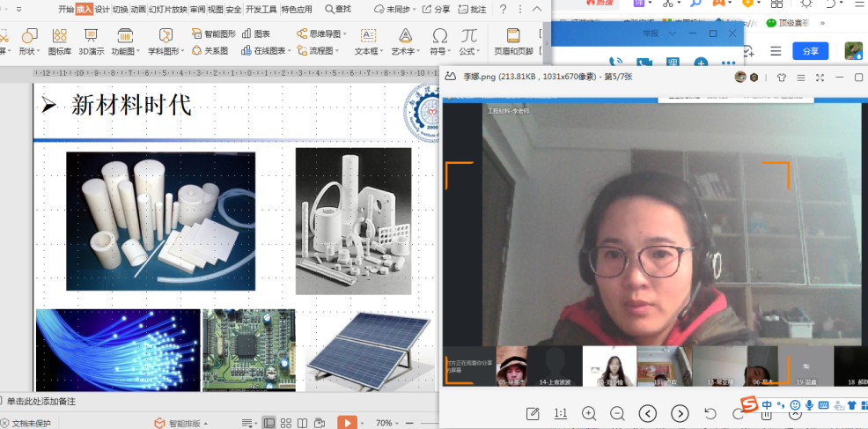Open the edit image icon in viewer

(x=533, y=413)
